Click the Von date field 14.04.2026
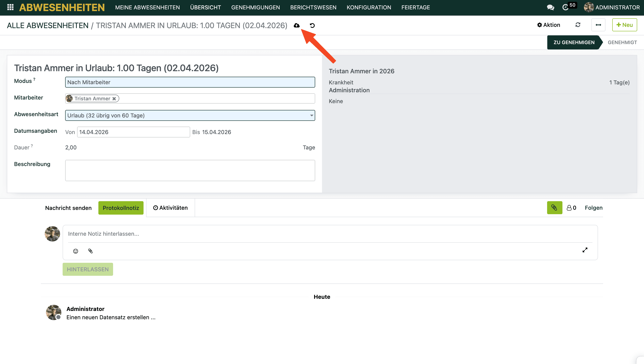This screenshot has width=644, height=364. (x=133, y=132)
